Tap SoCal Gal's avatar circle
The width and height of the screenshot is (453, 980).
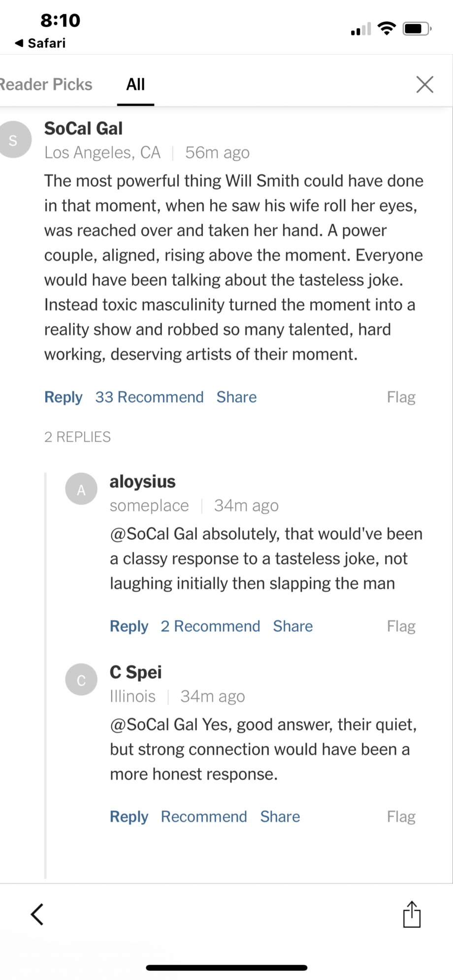click(14, 140)
